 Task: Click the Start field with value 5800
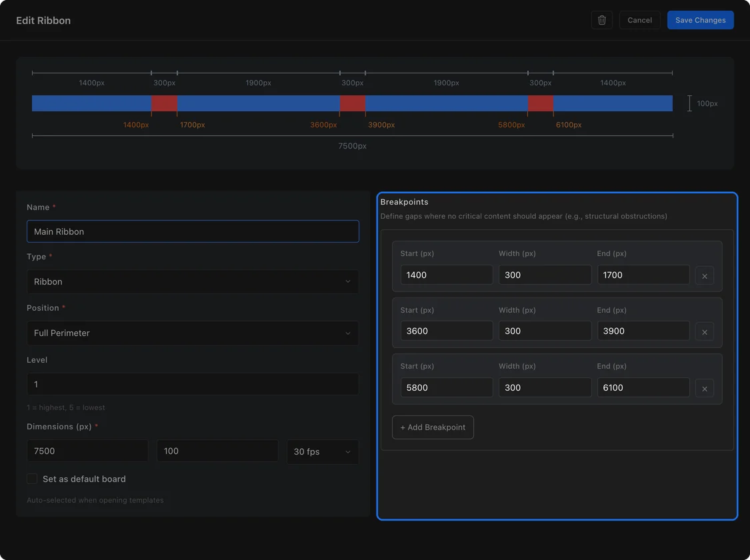447,387
